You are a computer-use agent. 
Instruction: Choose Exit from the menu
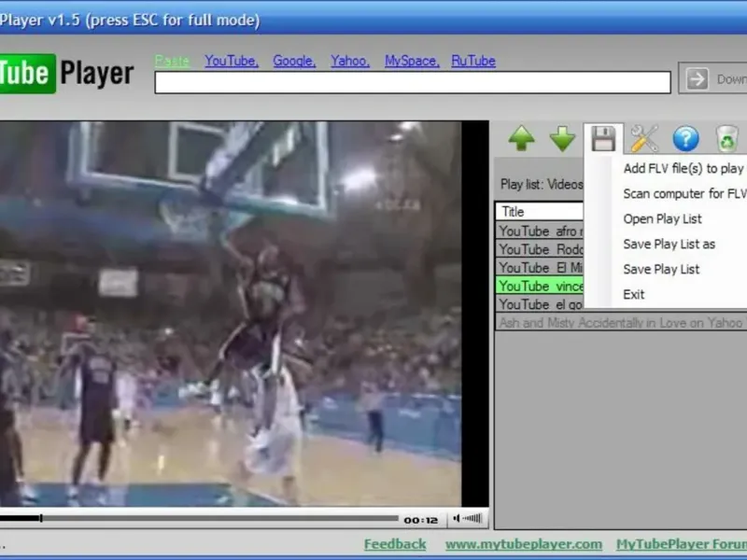[634, 295]
